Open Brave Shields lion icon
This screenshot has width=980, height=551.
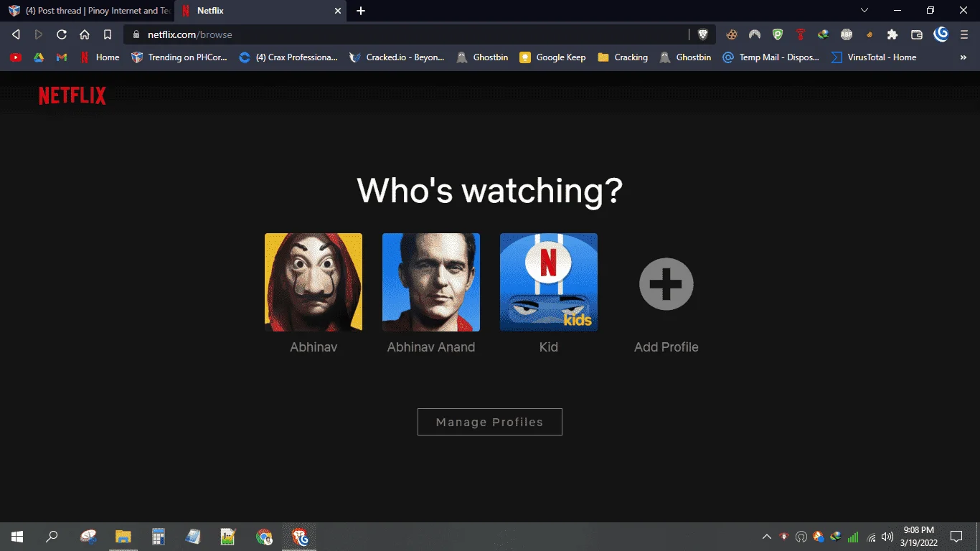tap(703, 34)
